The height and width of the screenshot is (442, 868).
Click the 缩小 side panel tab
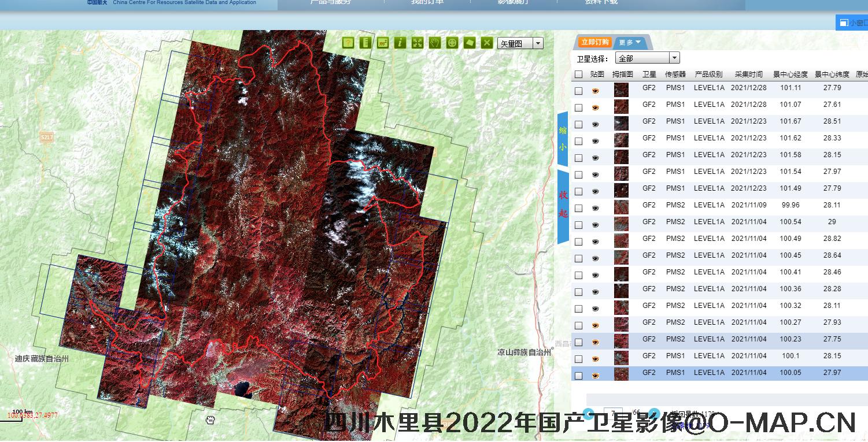563,139
